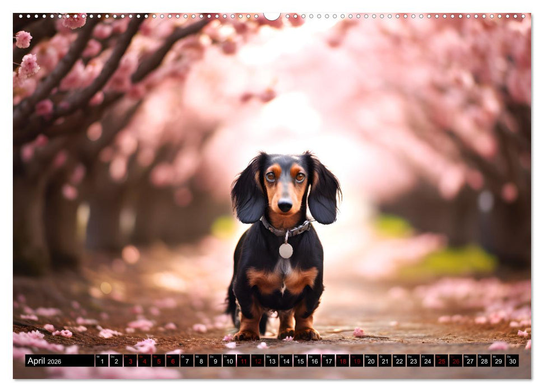Choose day 7 in the calendar strip
This screenshot has width=544, height=392.
point(187,361)
